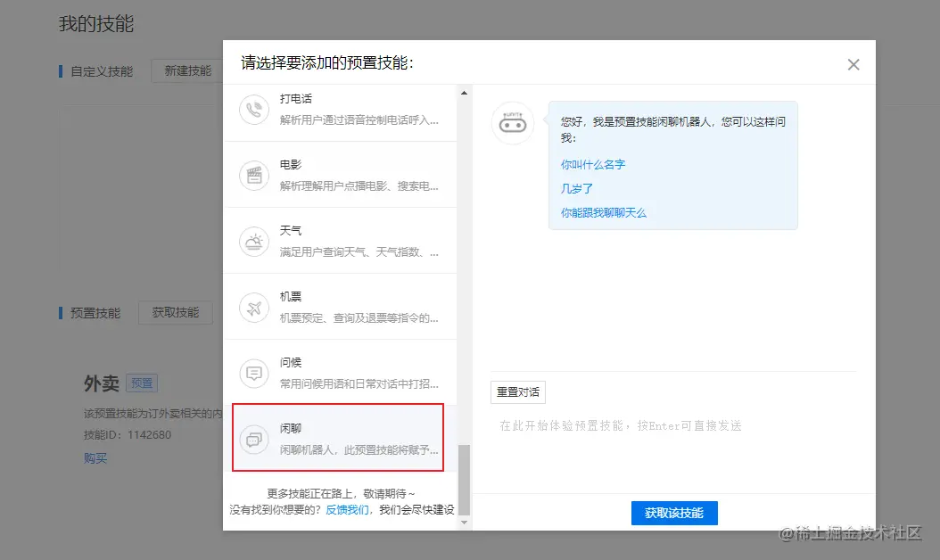Screen dimensions: 940x560
Task: Click the 问候 message icon
Action: point(254,374)
